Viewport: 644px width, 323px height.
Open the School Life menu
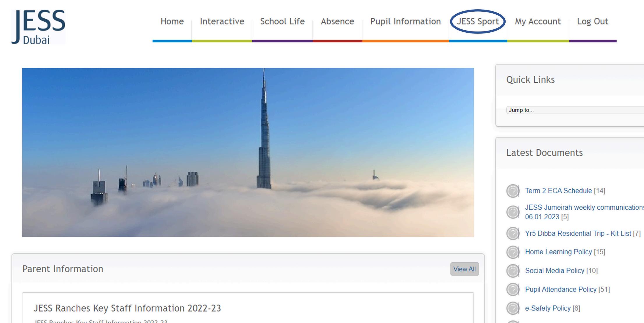click(282, 22)
